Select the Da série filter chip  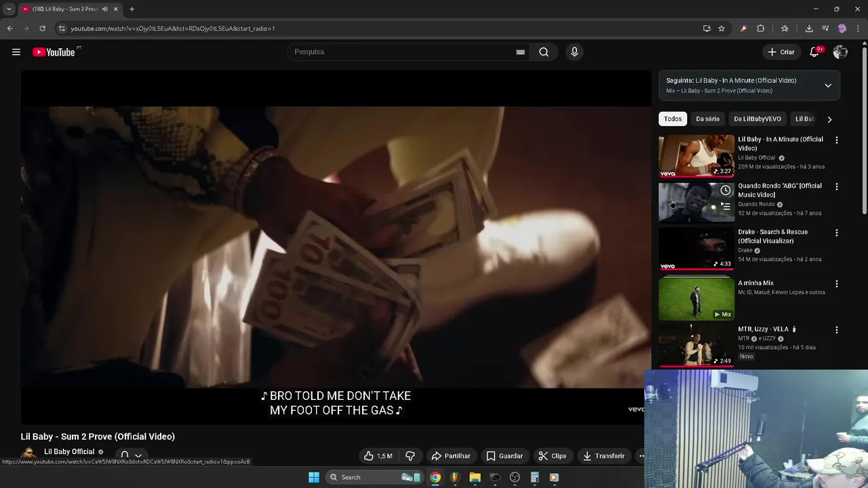coord(707,119)
